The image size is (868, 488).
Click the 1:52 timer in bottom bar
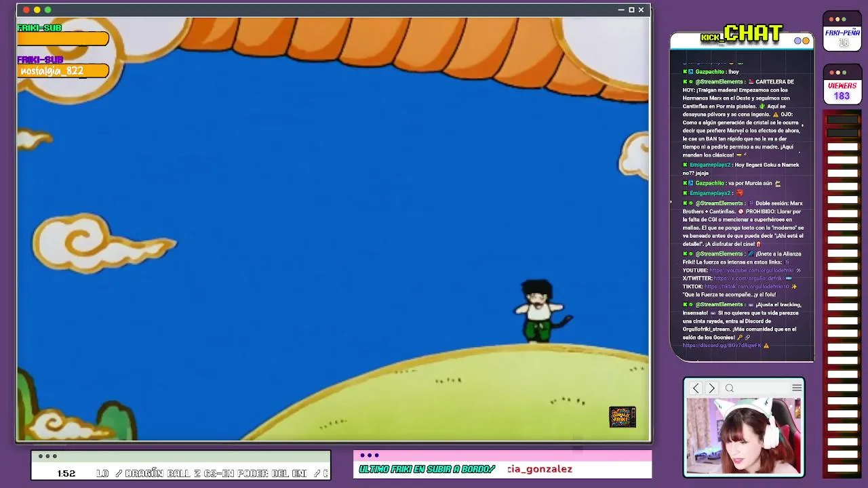(66, 473)
